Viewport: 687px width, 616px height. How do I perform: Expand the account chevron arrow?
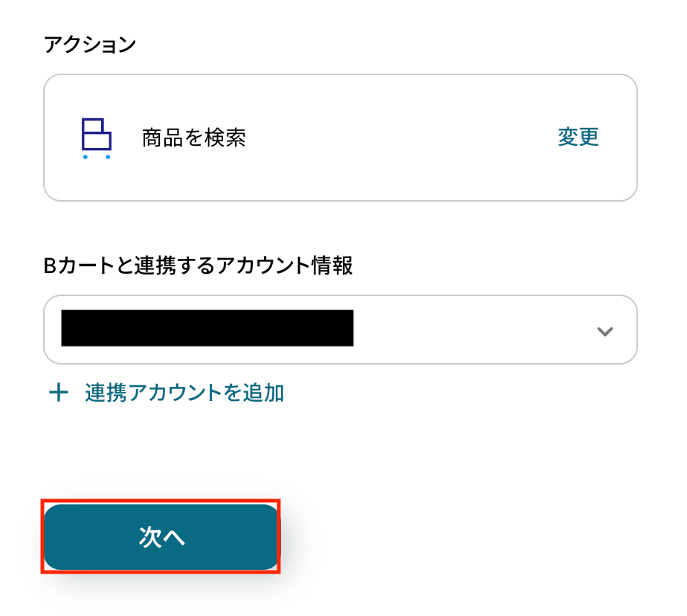[604, 332]
